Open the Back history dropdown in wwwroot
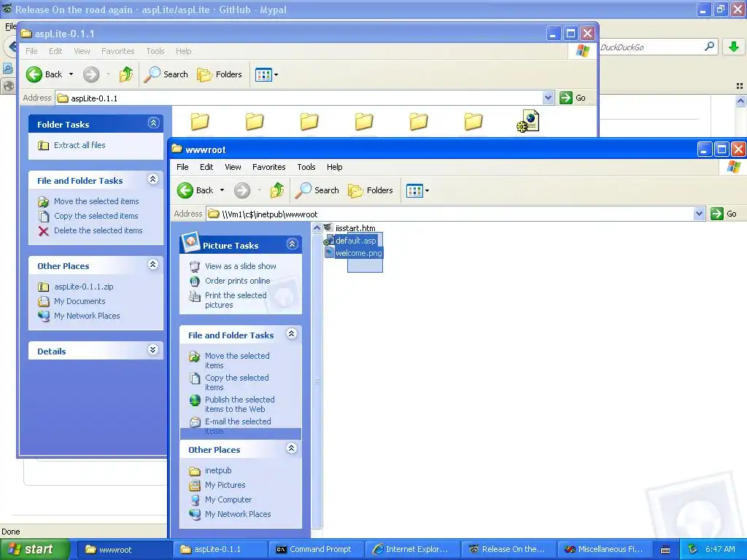747x560 pixels. 222,190
